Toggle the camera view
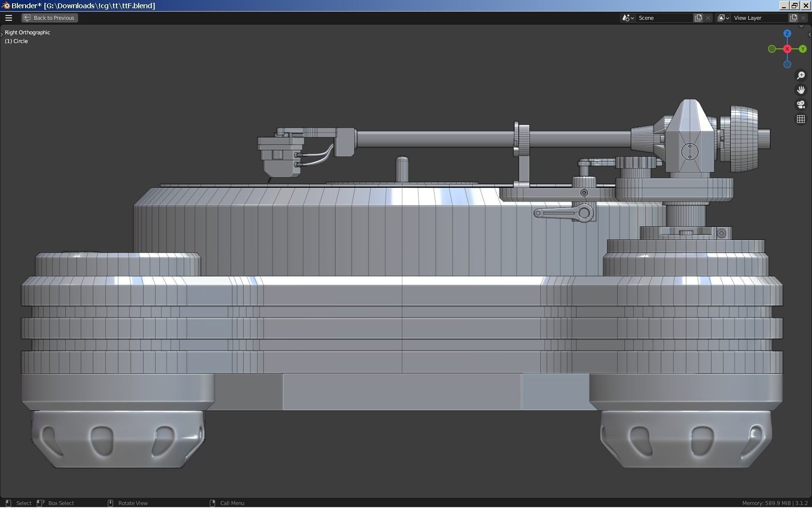 (801, 105)
